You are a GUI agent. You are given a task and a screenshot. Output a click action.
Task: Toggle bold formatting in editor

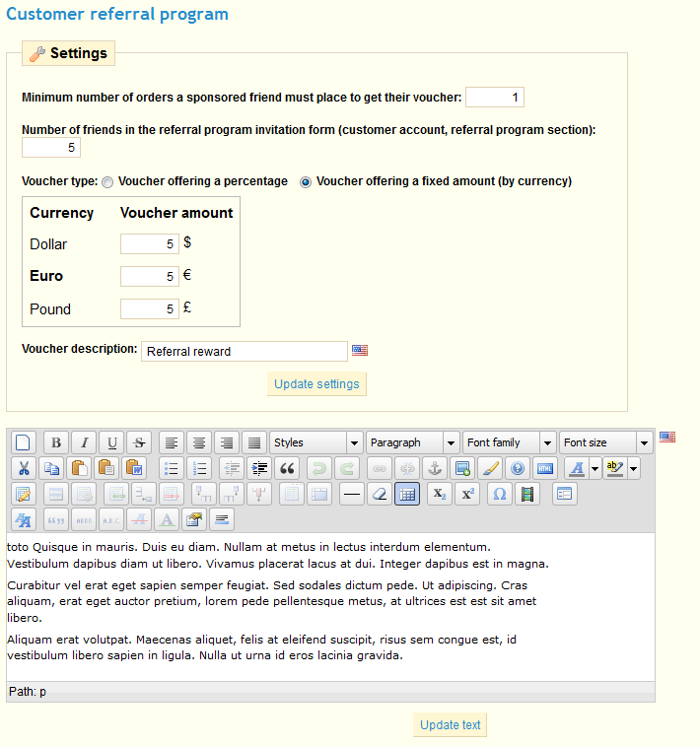[55, 442]
